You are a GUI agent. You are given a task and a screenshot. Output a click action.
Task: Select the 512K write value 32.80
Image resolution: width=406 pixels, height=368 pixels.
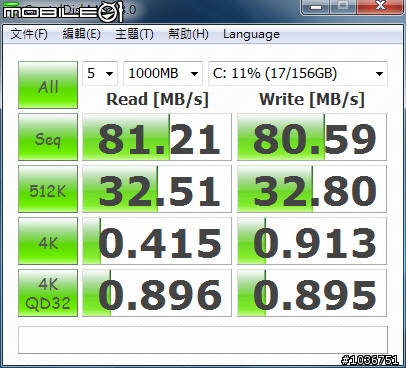(x=312, y=189)
